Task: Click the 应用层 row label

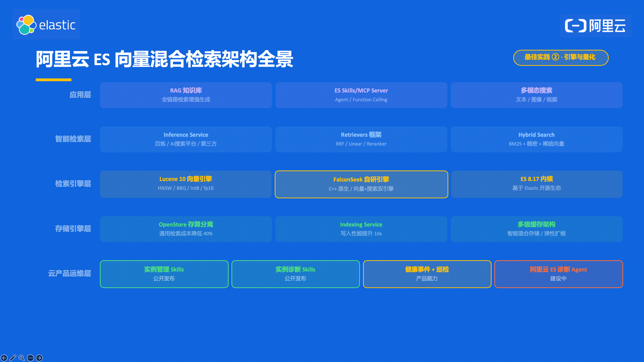Action: tap(80, 95)
